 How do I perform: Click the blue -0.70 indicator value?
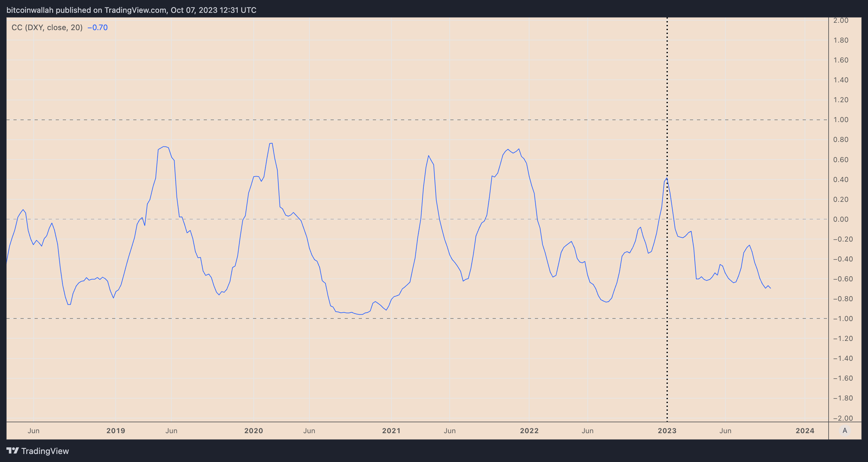[97, 27]
